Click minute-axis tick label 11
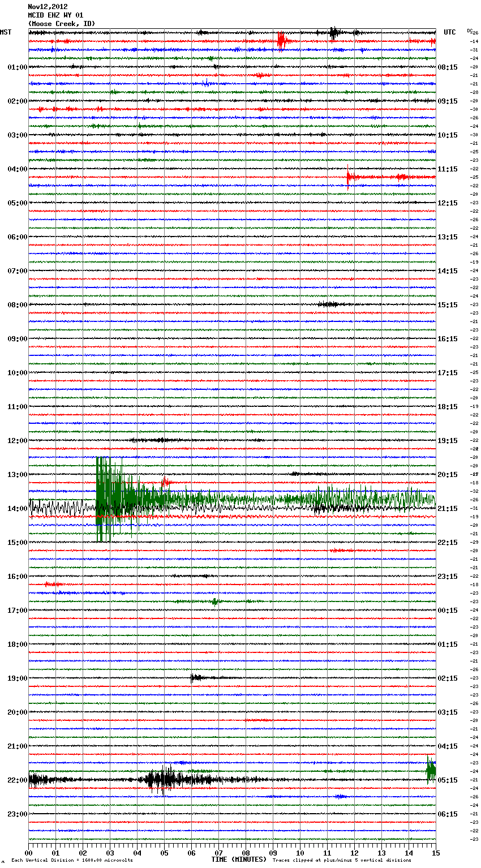The height and width of the screenshot is (868, 481). point(327,852)
